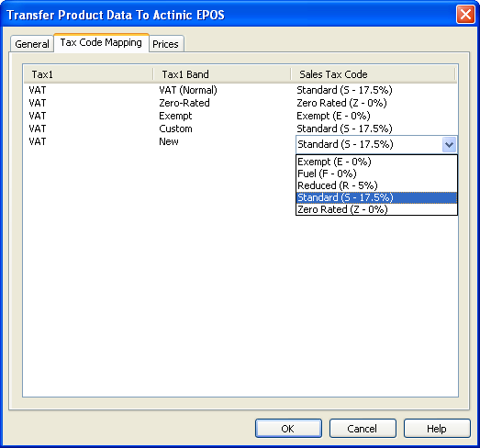Select the Zero-Rated band row

point(240,103)
